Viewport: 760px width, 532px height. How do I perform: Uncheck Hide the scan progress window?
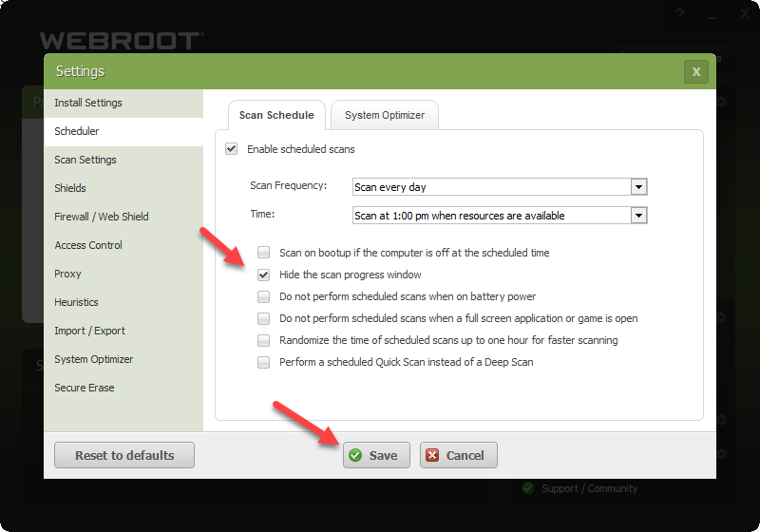(263, 275)
